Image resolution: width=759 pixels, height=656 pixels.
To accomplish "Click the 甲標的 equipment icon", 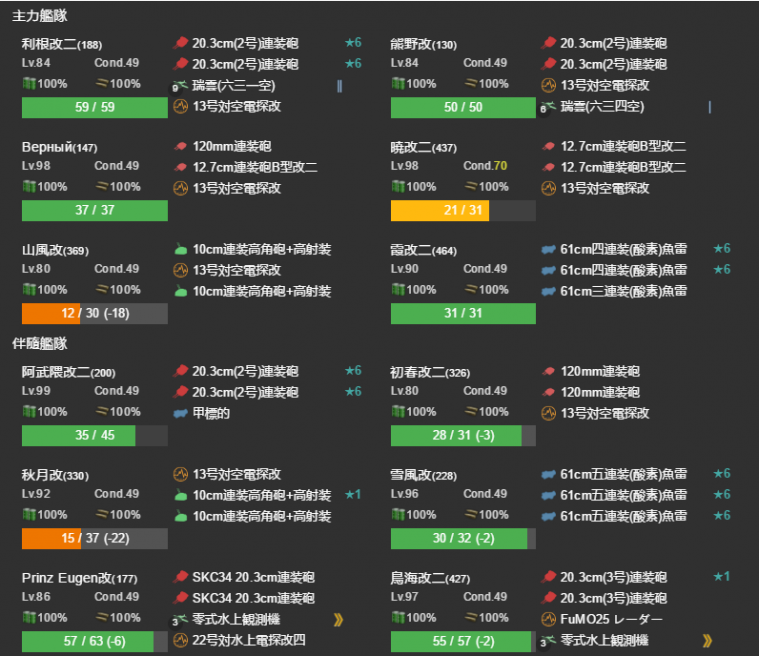I will click(181, 413).
